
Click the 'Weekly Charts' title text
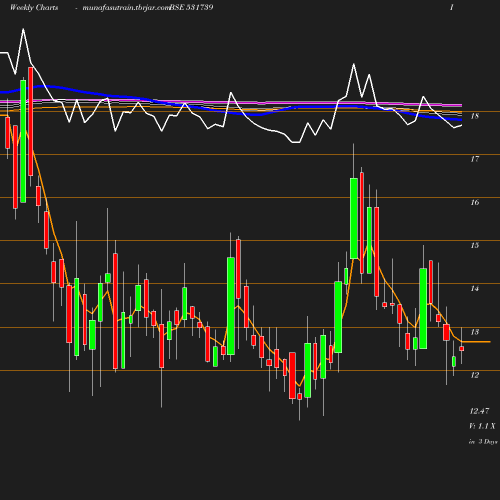[x=34, y=7]
